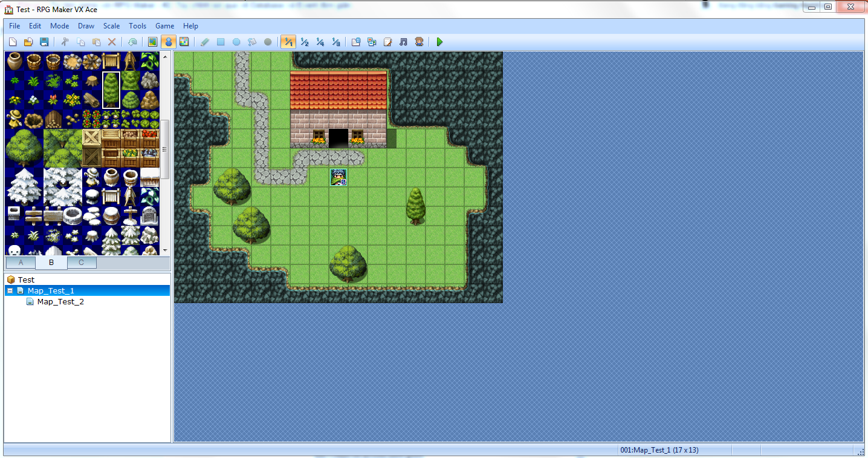Switch to tileset tab C
The height and width of the screenshot is (458, 868).
point(82,262)
